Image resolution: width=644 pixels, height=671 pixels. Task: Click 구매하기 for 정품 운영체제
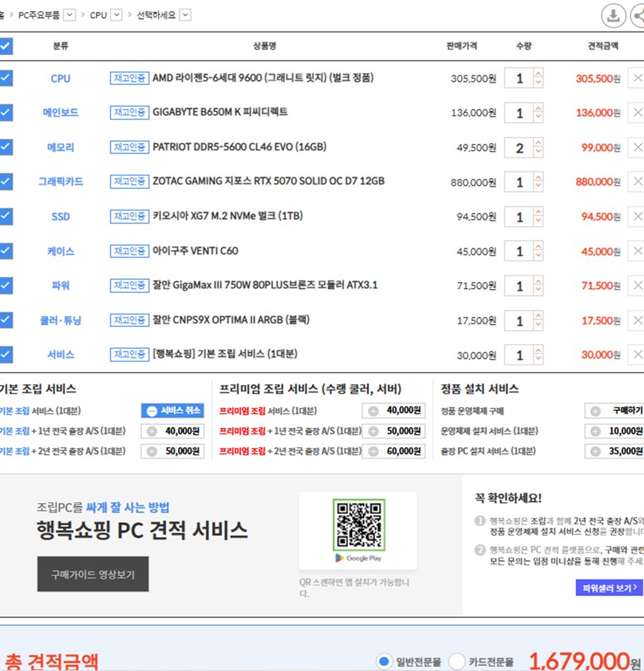(x=615, y=411)
